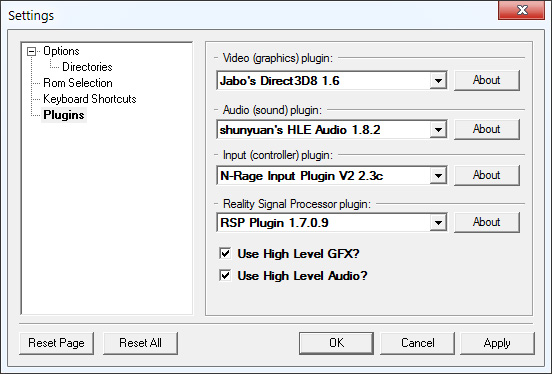
Task: Select the Plugins tree item
Action: pyautogui.click(x=64, y=115)
